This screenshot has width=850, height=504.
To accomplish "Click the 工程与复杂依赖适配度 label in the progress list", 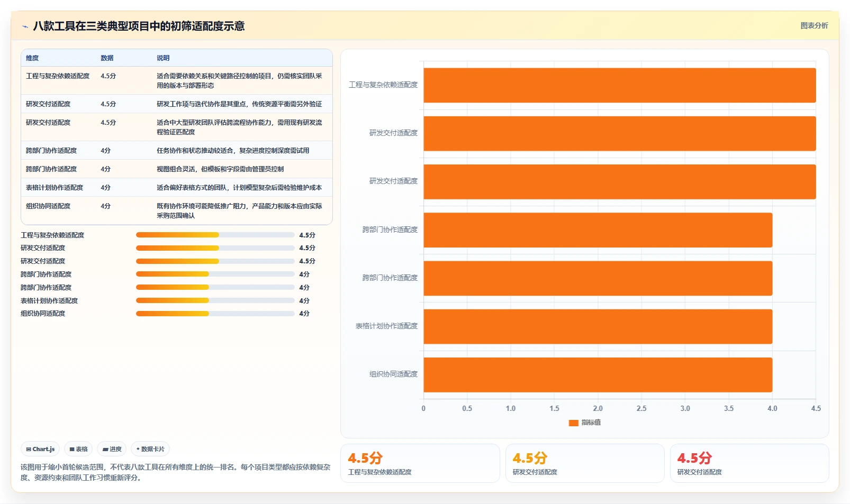I will 52,235.
